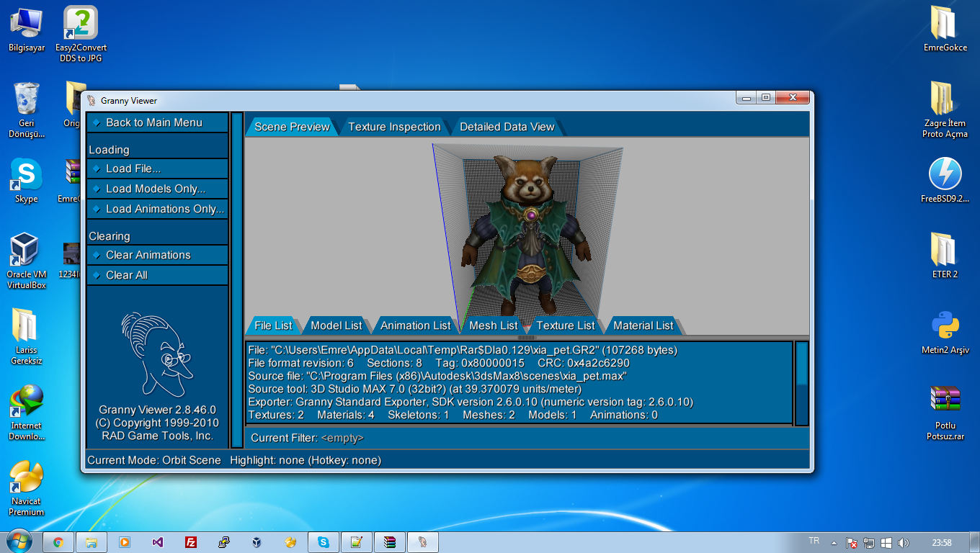Select the Lariss Gereksiz folder
Viewport: 980px width, 553px height.
(x=26, y=336)
